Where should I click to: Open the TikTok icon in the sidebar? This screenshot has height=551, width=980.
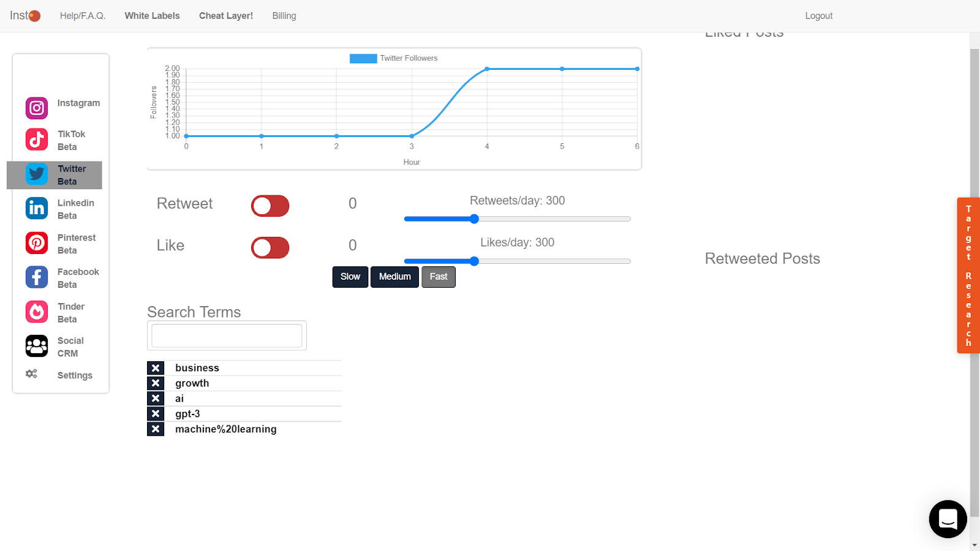pyautogui.click(x=37, y=140)
